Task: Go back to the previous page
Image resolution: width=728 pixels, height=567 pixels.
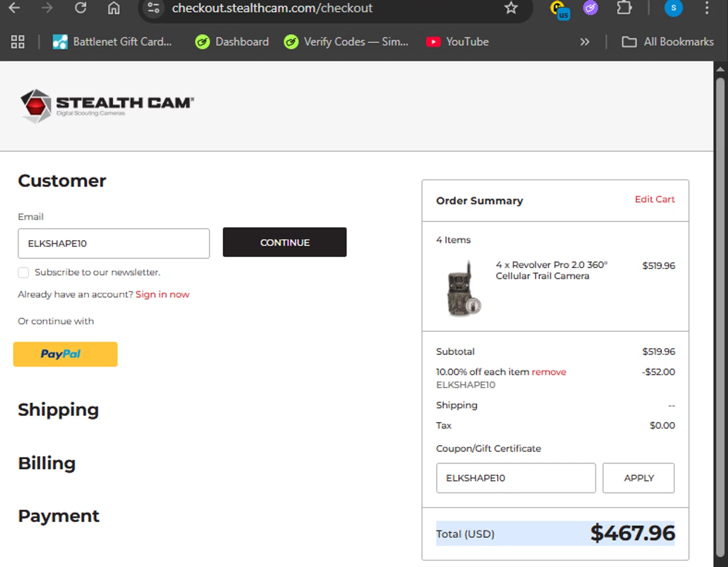Action: (14, 8)
